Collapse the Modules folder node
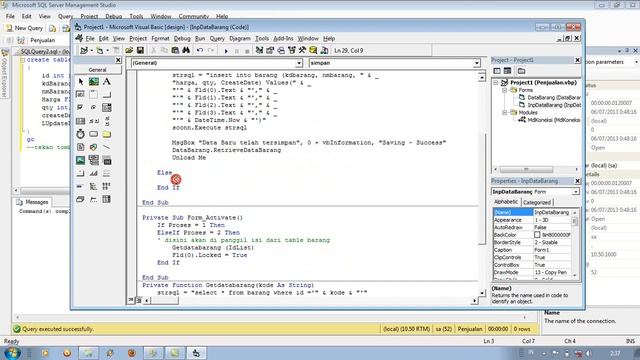The height and width of the screenshot is (360, 640). point(504,112)
